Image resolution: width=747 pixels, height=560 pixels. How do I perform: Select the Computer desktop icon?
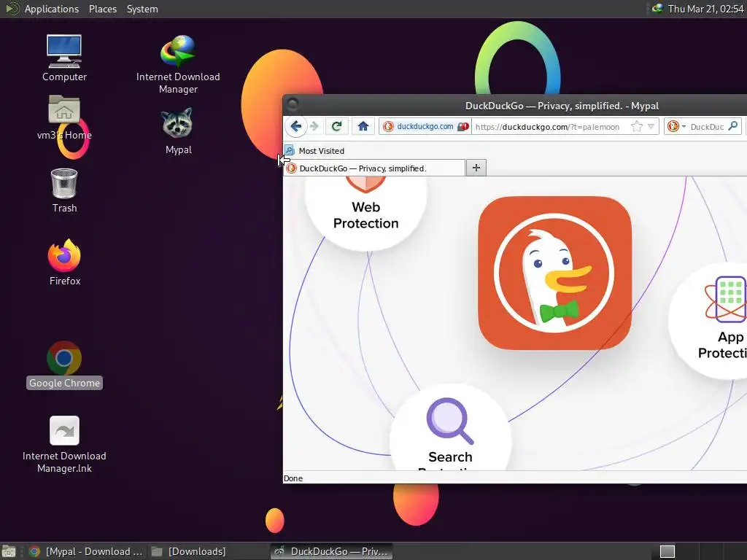coord(64,58)
